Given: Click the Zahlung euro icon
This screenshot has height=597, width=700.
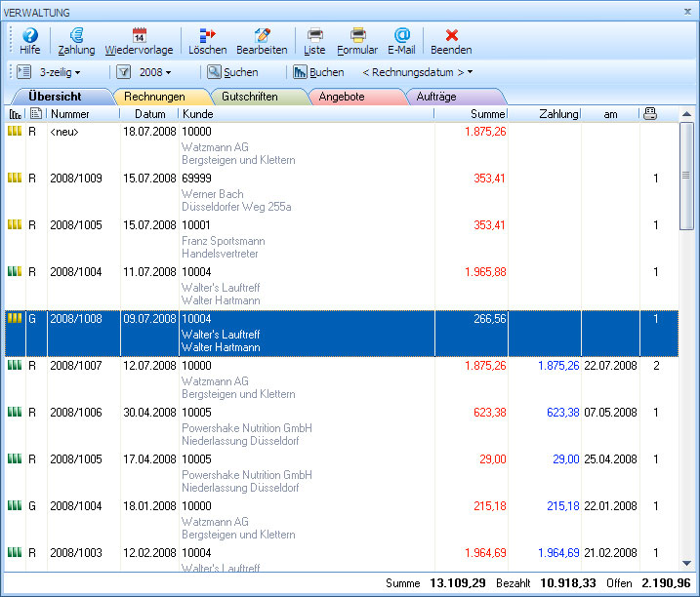Looking at the screenshot, I should point(77,35).
